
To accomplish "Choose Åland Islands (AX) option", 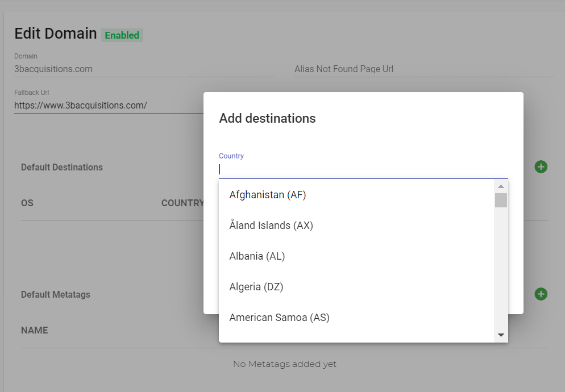I will tap(356, 226).
